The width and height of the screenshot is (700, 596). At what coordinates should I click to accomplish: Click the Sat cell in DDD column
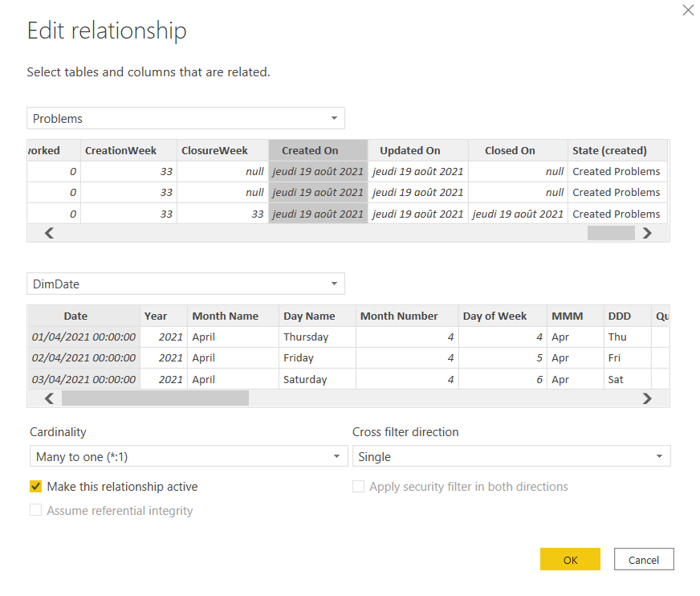pos(627,379)
